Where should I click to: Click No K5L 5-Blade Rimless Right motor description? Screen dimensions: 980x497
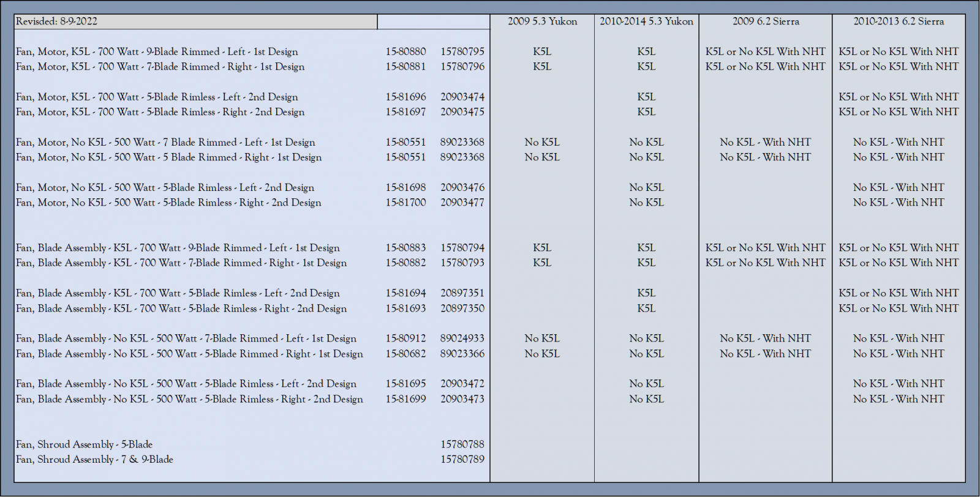tap(168, 203)
